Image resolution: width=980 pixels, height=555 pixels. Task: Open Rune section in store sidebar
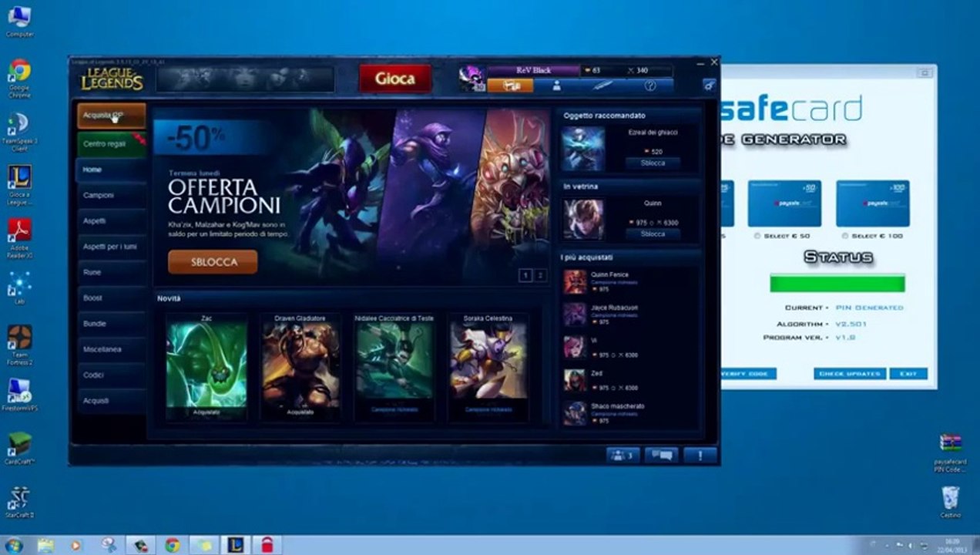(112, 272)
